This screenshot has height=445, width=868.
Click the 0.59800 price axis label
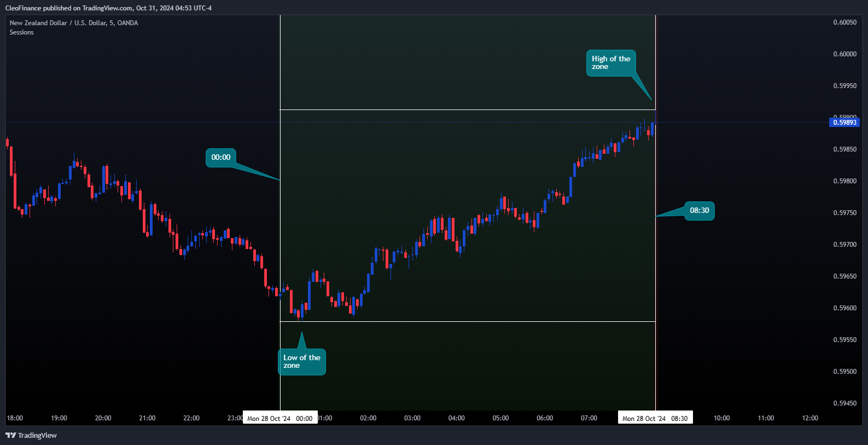pyautogui.click(x=844, y=181)
